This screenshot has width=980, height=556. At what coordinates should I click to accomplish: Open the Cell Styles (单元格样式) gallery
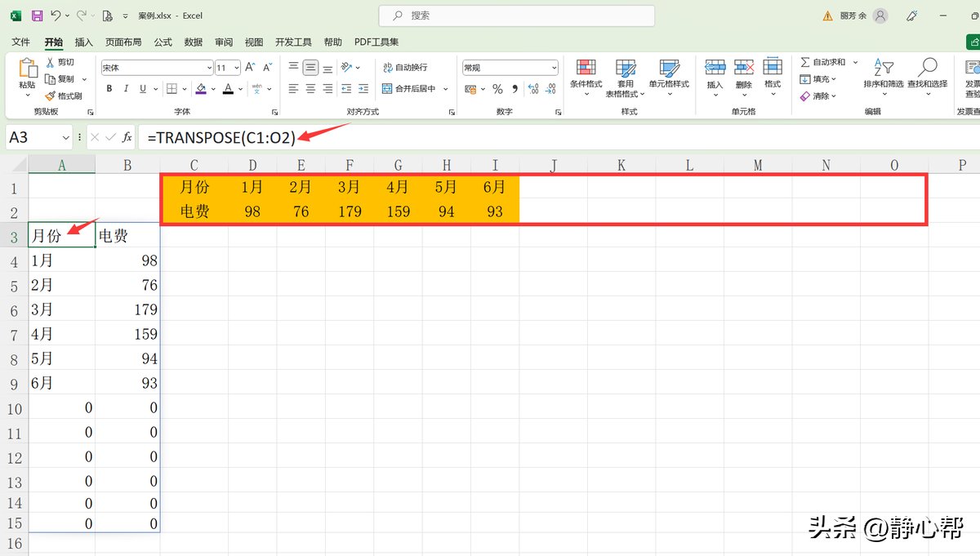click(669, 78)
